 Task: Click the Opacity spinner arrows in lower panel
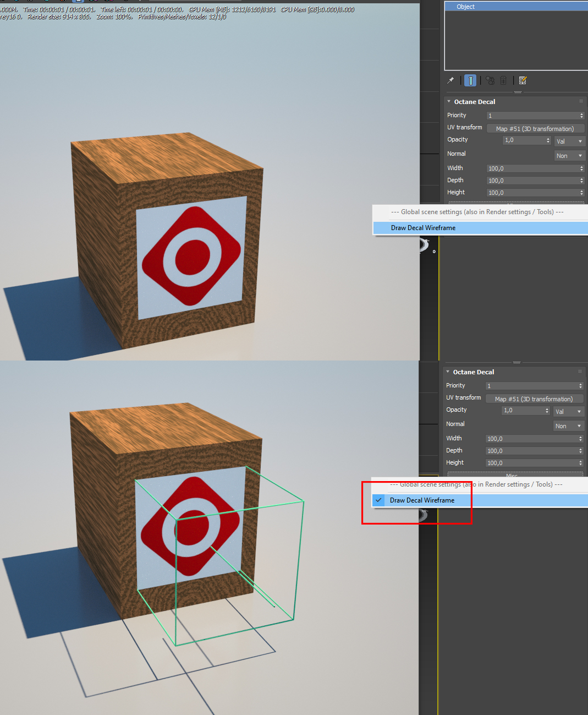pyautogui.click(x=547, y=411)
